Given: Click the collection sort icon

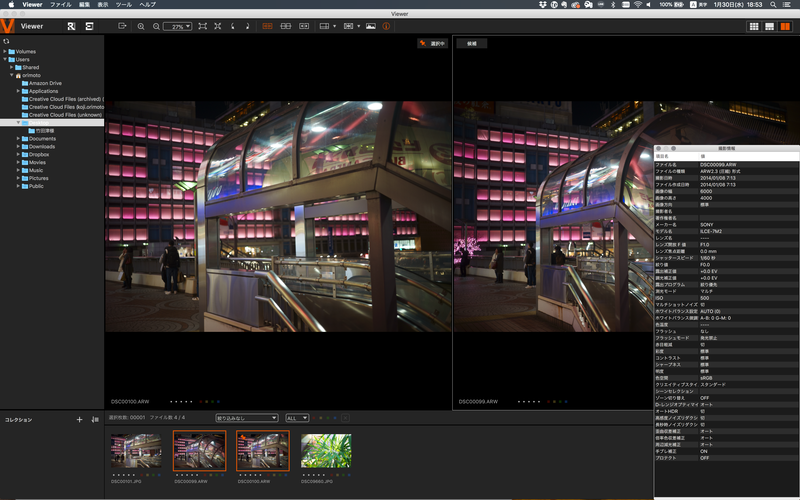Looking at the screenshot, I should 95,419.
